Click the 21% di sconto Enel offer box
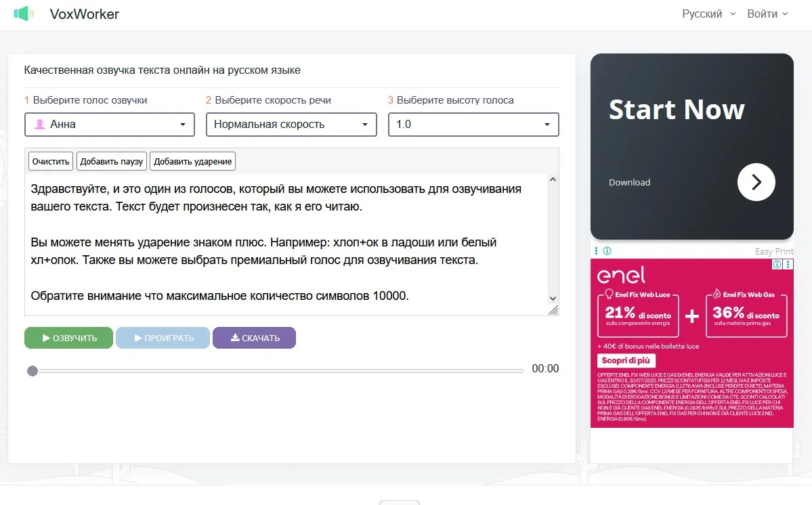This screenshot has height=505, width=812. tap(638, 315)
